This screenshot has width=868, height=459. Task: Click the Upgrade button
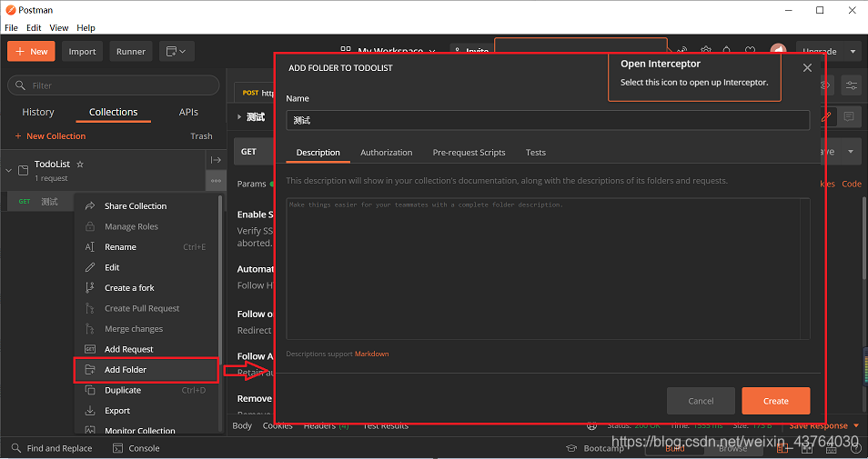tap(821, 52)
